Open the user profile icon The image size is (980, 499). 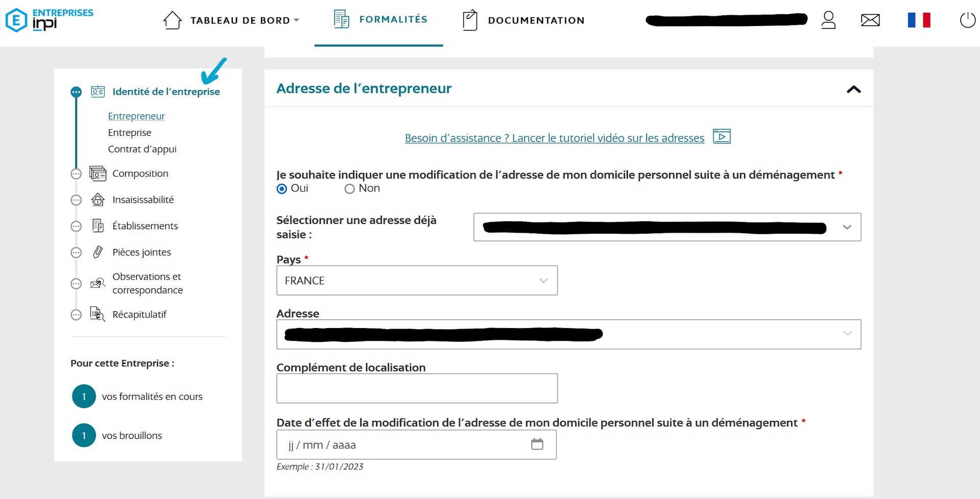click(828, 20)
